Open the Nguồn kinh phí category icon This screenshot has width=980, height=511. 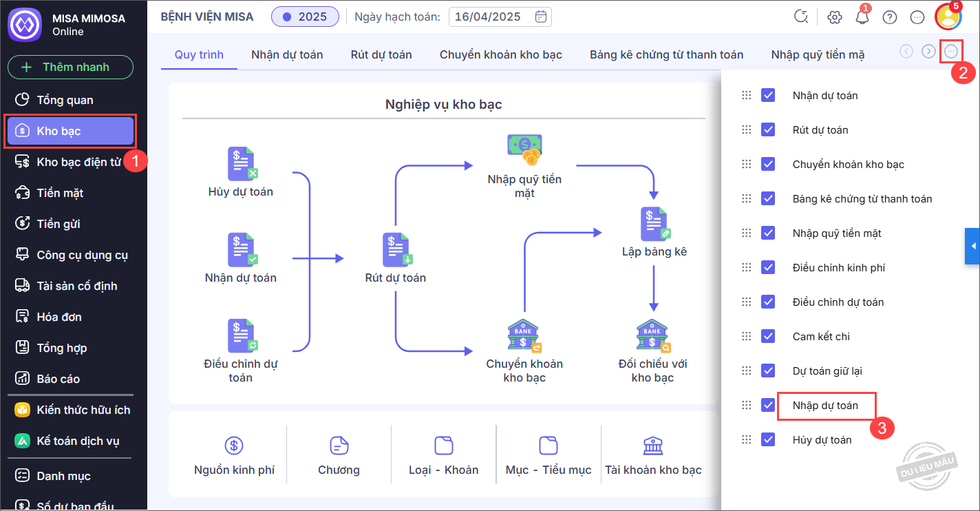234,446
